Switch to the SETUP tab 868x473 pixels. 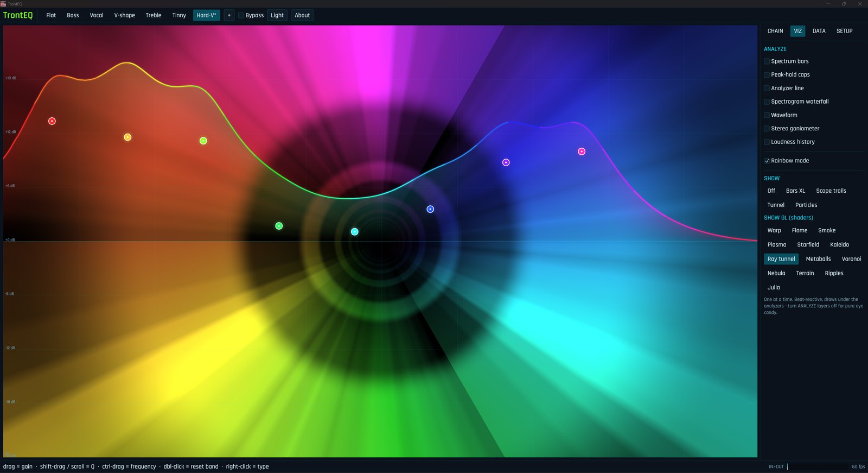pos(844,31)
